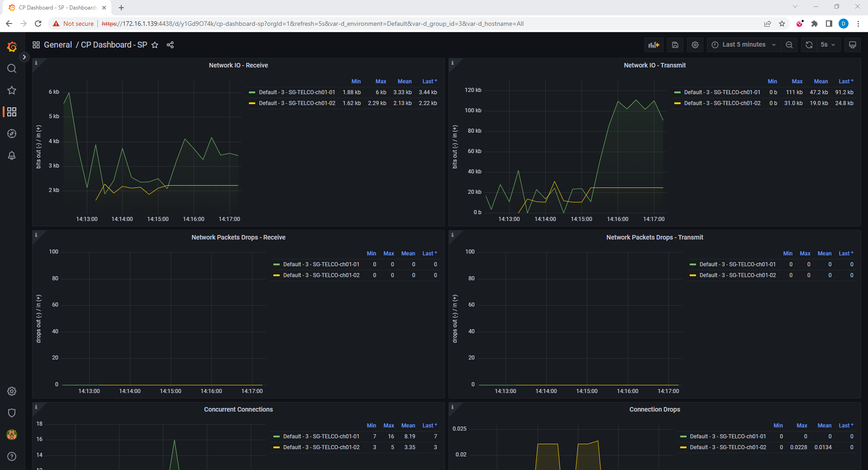Image resolution: width=868 pixels, height=470 pixels.
Task: Cycle view mode with monitor icon
Action: 853,45
